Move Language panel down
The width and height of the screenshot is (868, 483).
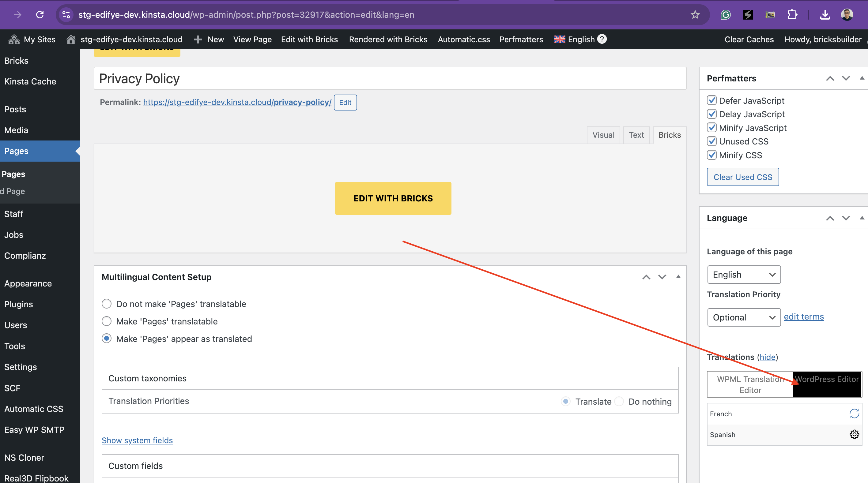[846, 218]
